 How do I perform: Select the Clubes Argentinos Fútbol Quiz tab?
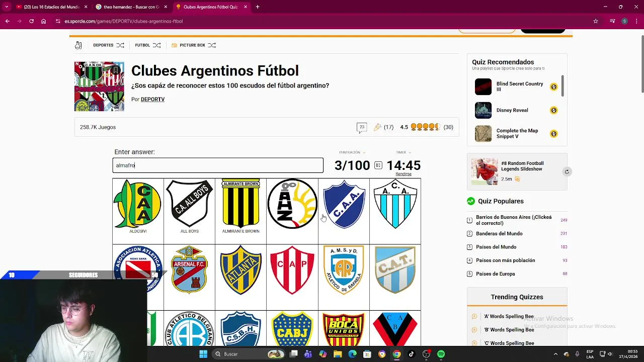pos(212,7)
